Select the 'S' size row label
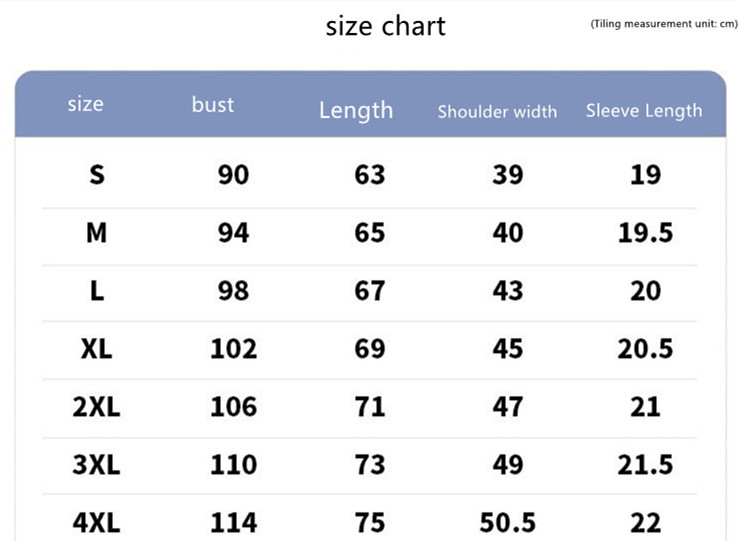 (x=96, y=175)
